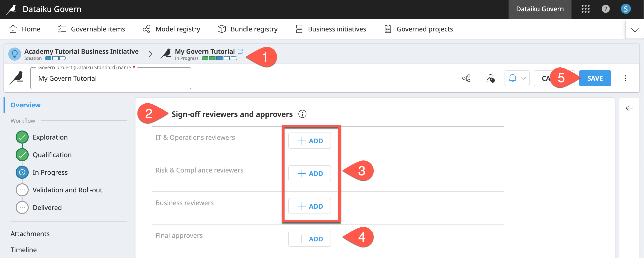Add Business reviewers
Screen dimensions: 644x258
pos(309,206)
